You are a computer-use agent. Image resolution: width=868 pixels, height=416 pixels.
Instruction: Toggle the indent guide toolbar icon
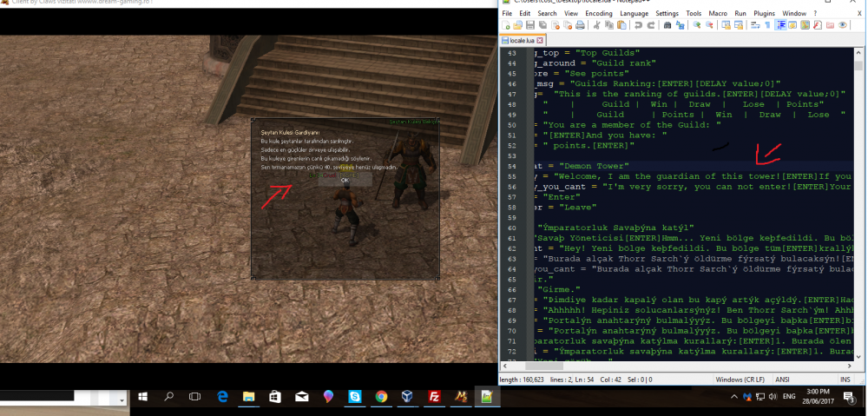click(x=780, y=25)
